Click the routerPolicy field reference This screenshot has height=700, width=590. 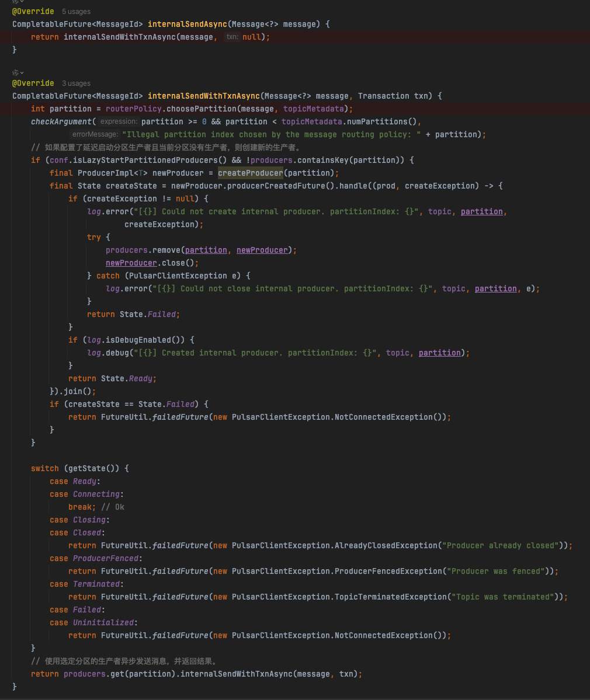[134, 109]
